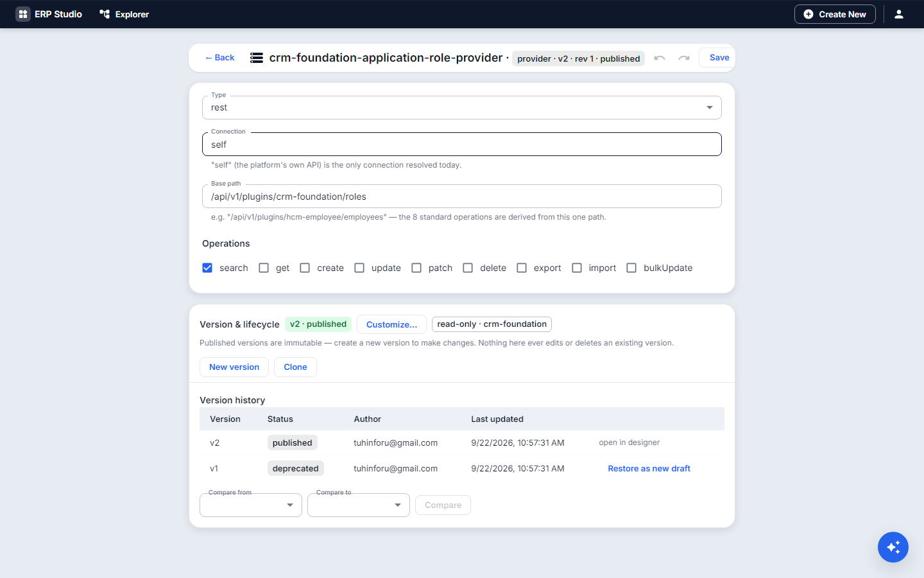Click the undo arrow icon
This screenshot has height=578, width=924.
(659, 58)
